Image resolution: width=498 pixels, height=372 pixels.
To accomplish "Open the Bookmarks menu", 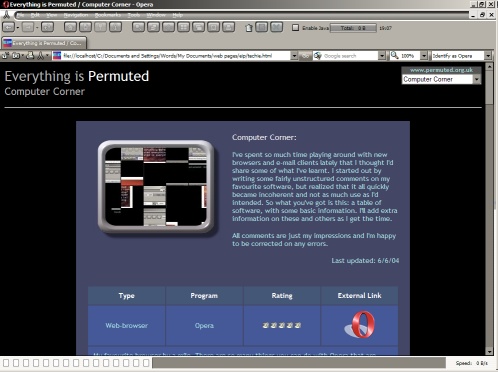I will coord(108,15).
